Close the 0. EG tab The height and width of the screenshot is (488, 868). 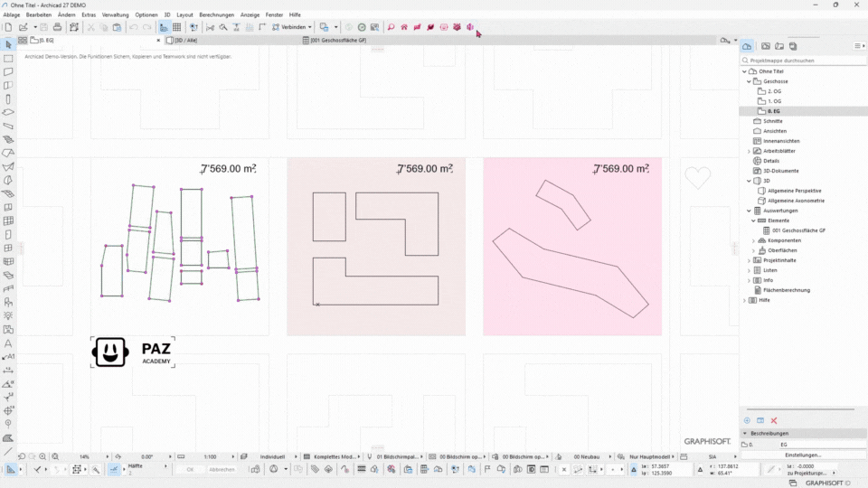click(x=158, y=41)
